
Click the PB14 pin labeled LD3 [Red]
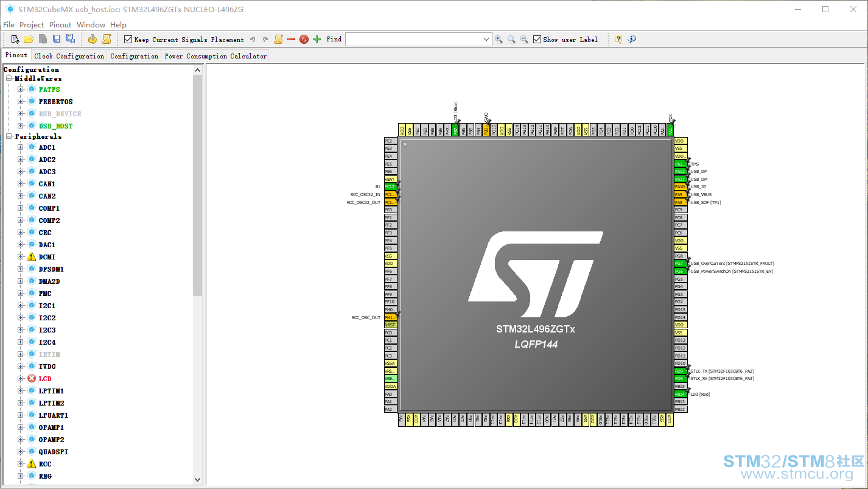[681, 394]
